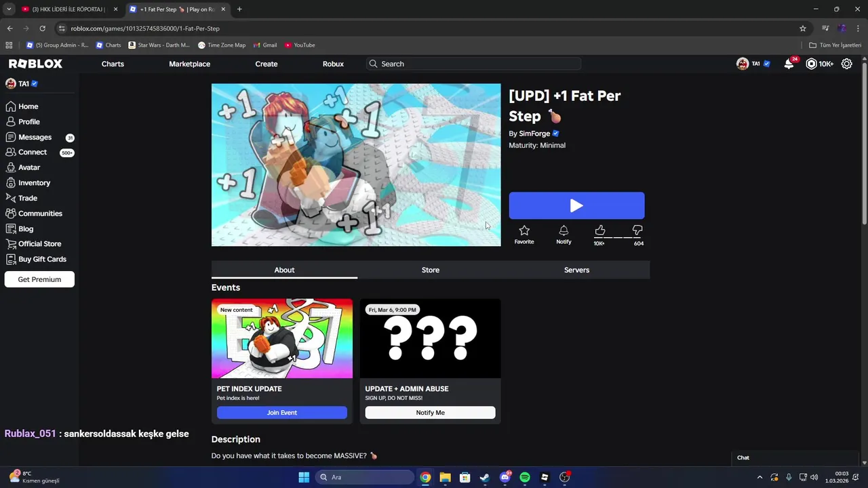This screenshot has width=868, height=488.
Task: Open the Time Zone Map bookmark
Action: (x=222, y=45)
